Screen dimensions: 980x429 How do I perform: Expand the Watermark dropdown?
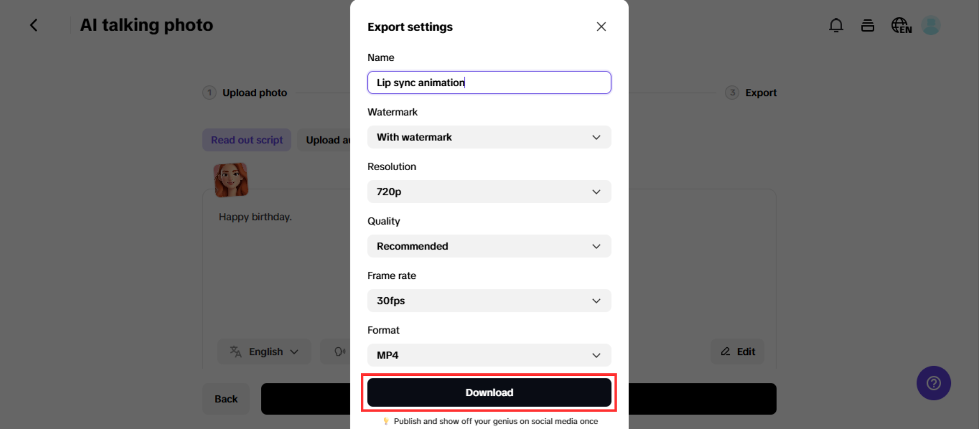coord(489,137)
